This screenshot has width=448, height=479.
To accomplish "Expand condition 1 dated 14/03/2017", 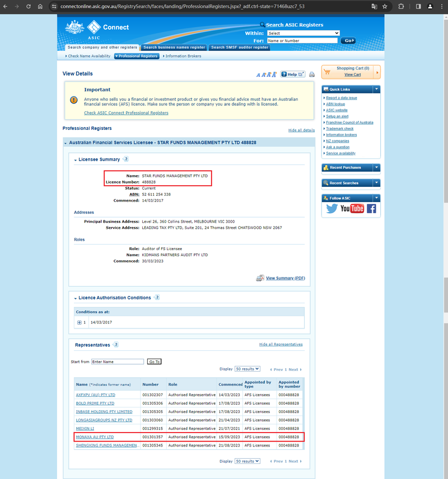I will coord(79,322).
